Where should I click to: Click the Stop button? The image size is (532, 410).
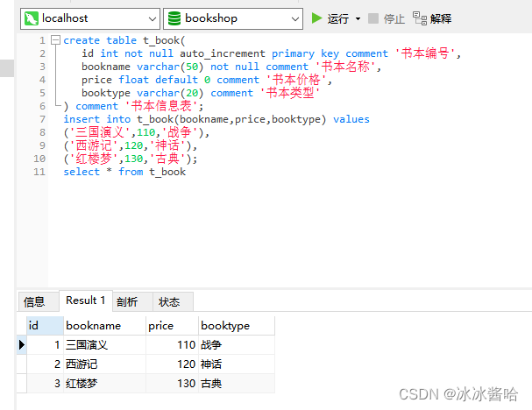click(x=387, y=18)
